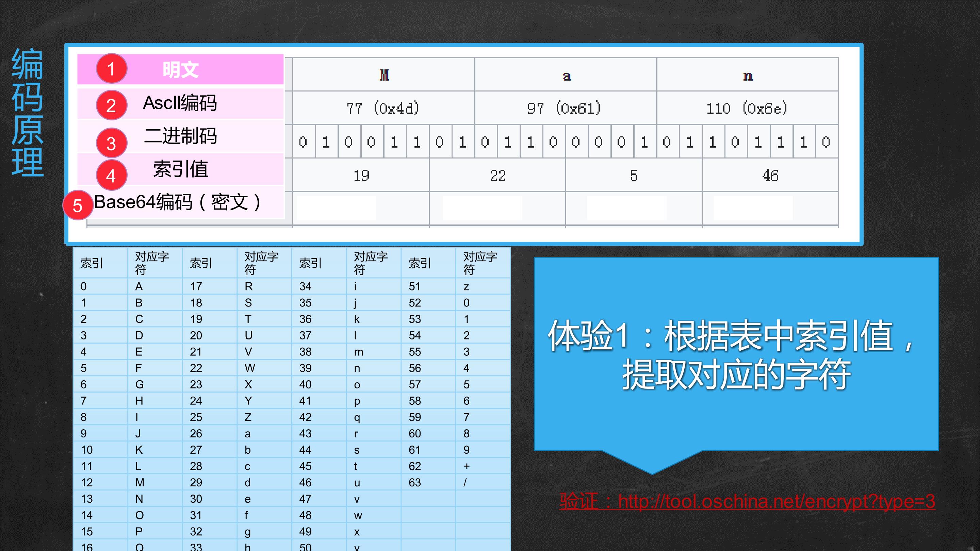The width and height of the screenshot is (980, 551).
Task: Select the cell showing 97 (0x61)
Action: click(x=565, y=108)
